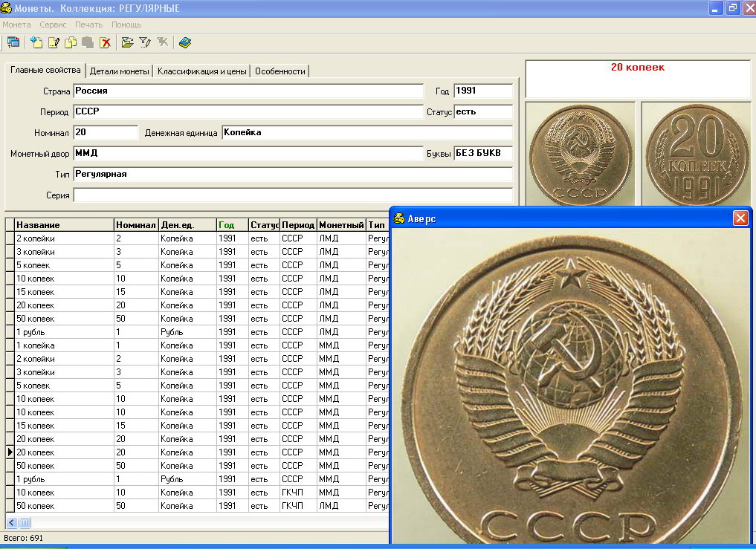Click the left arrow of the horizontal scrollbar
The width and height of the screenshot is (756, 549).
(12, 522)
